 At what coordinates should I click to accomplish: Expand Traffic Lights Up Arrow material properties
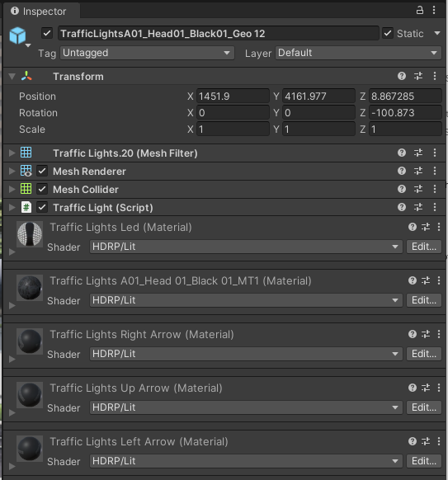click(x=12, y=412)
